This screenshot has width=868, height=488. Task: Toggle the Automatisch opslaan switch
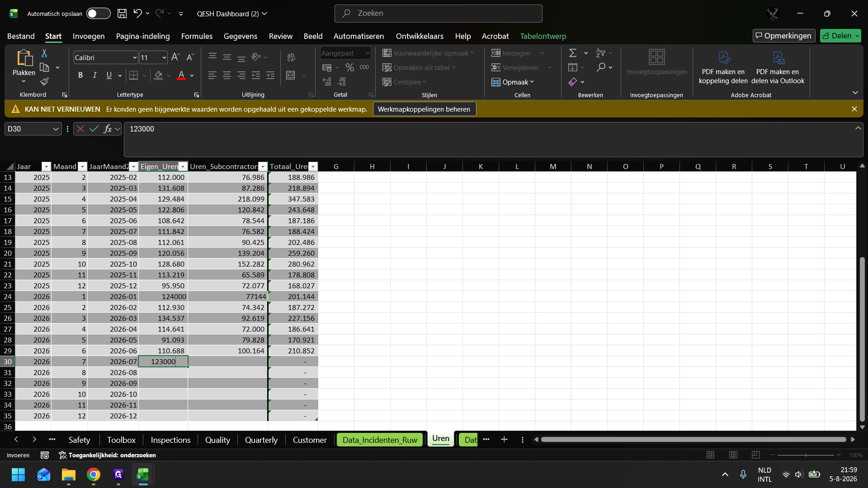click(98, 14)
